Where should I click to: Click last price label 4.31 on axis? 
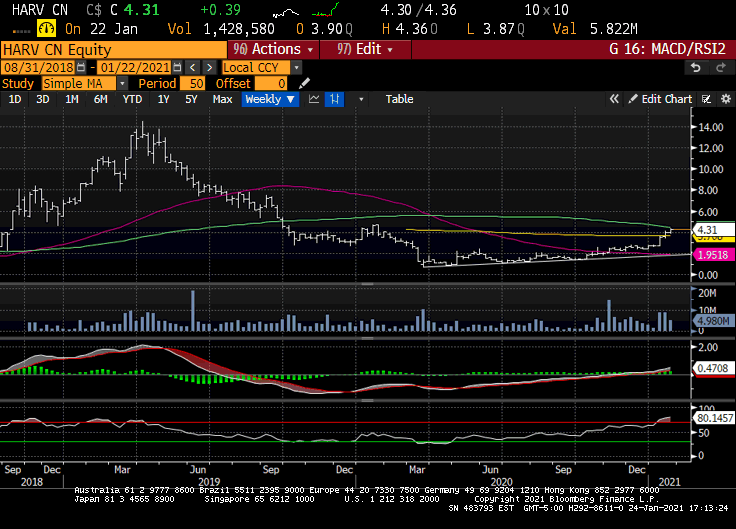pyautogui.click(x=713, y=230)
